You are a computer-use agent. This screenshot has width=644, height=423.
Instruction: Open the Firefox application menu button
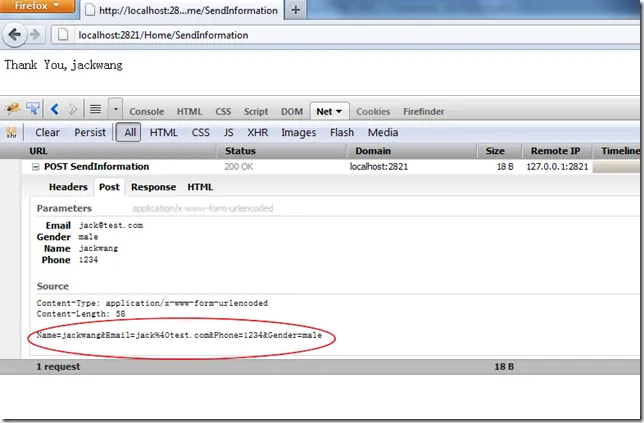tap(37, 6)
